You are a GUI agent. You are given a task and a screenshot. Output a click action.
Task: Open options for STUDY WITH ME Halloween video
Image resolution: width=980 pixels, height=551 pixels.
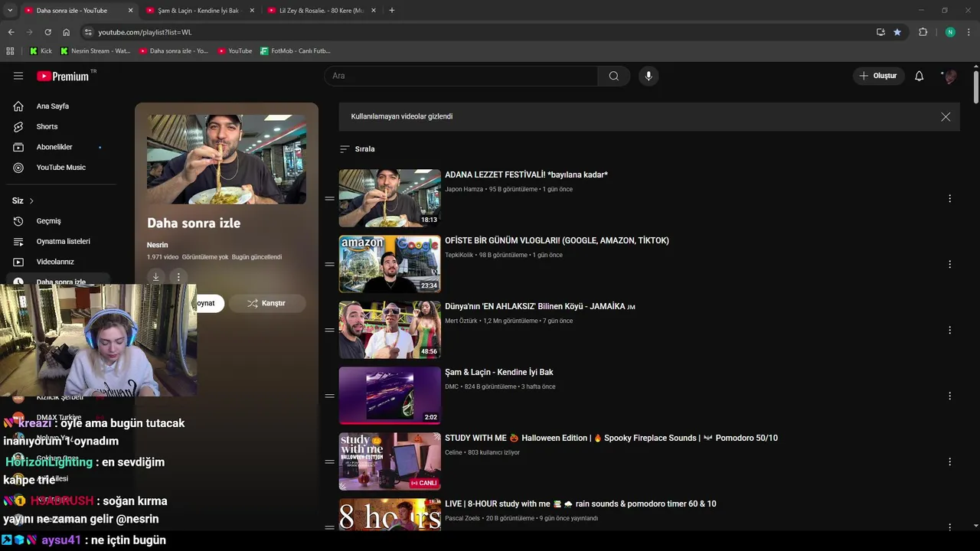point(949,461)
